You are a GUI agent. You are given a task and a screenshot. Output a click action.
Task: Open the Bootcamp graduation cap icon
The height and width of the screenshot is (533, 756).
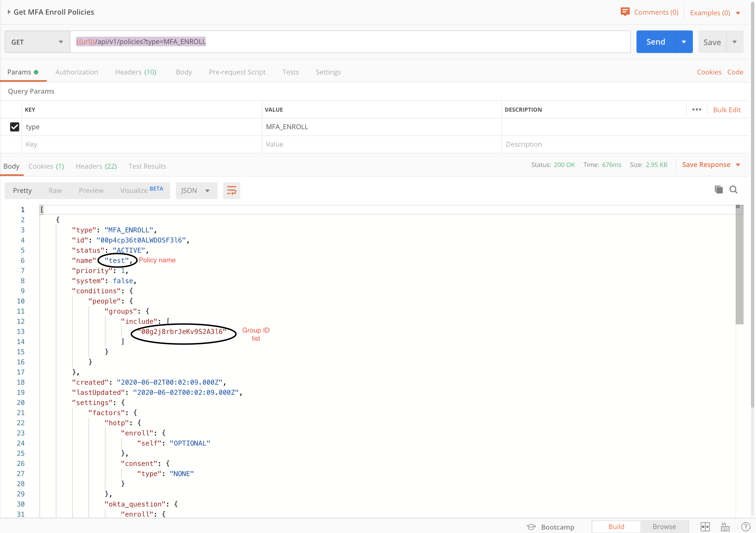click(x=531, y=527)
